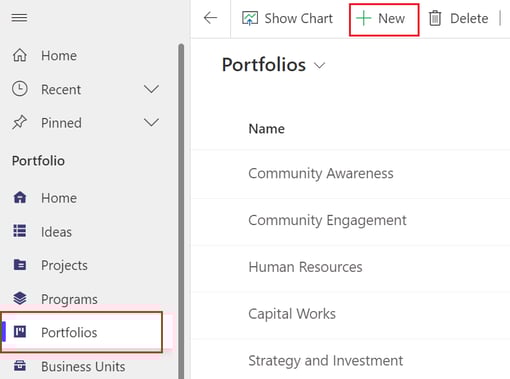Create a New portfolio record
The image size is (510, 379).
(x=384, y=20)
